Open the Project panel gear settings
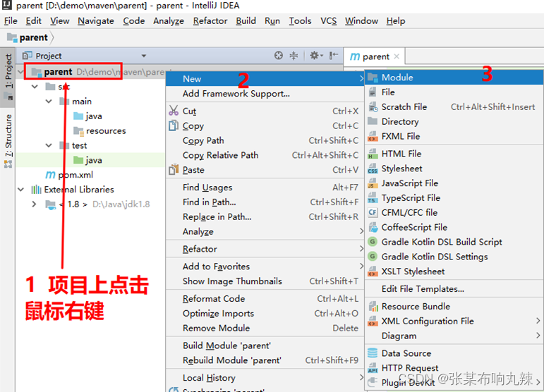Viewport: 544px width, 392px height. [316, 56]
